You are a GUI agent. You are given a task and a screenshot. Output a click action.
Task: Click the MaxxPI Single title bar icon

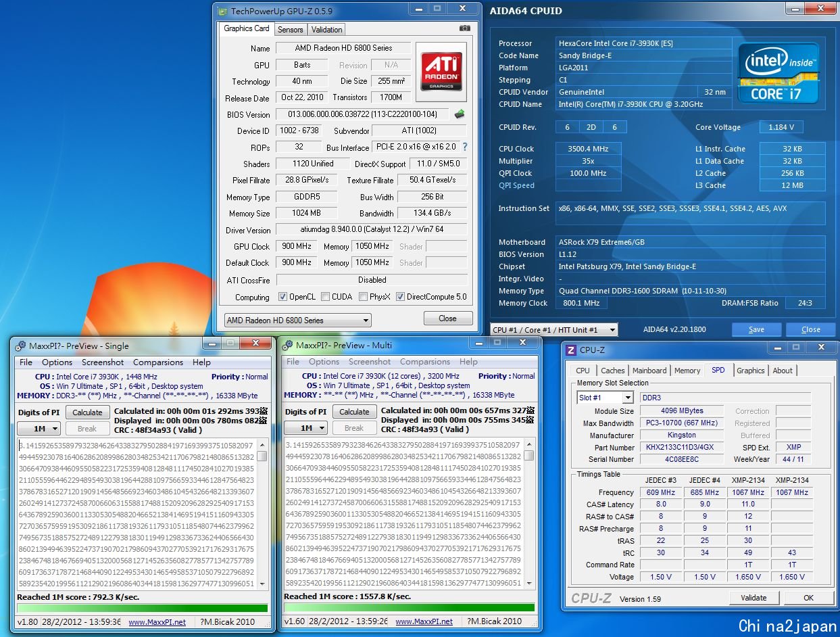21,346
